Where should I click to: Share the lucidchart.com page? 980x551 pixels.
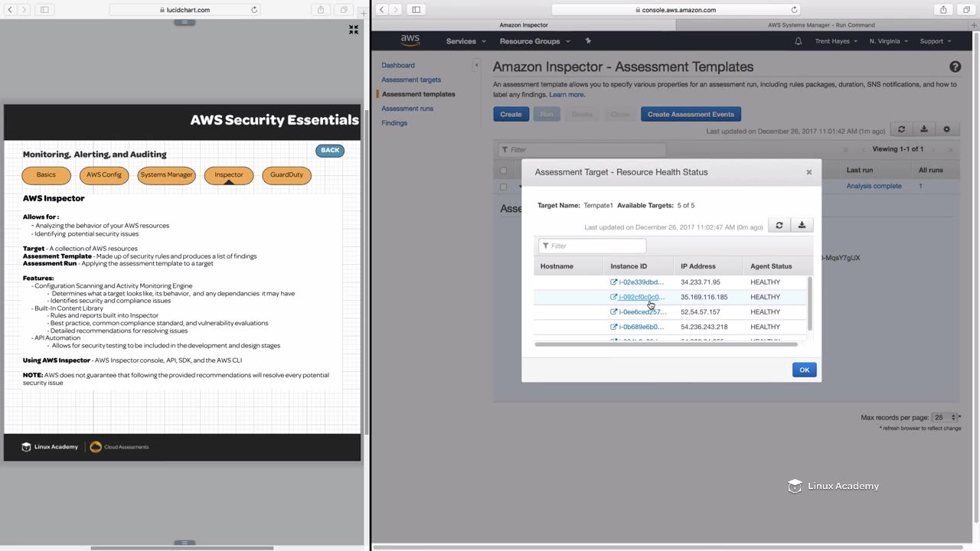(321, 10)
